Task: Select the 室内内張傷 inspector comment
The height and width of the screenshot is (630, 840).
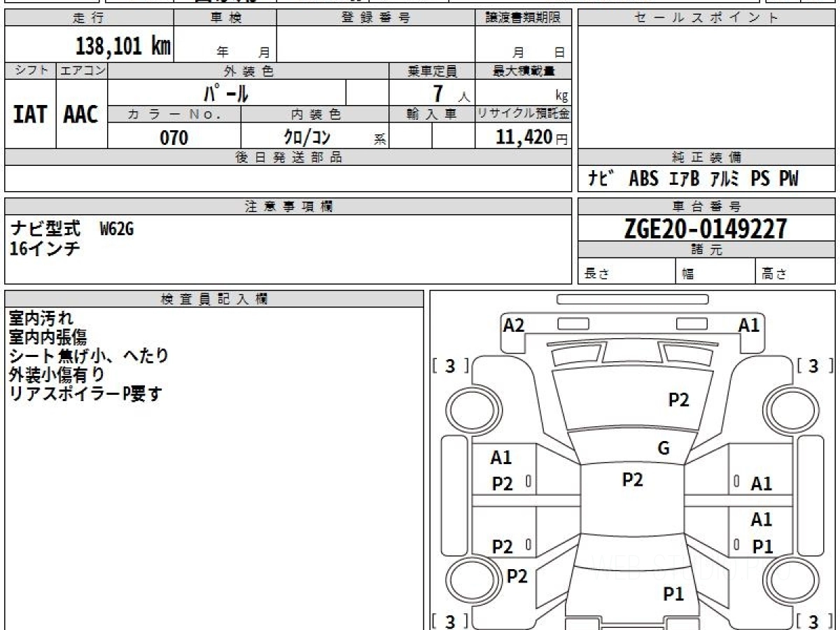Action: [48, 337]
